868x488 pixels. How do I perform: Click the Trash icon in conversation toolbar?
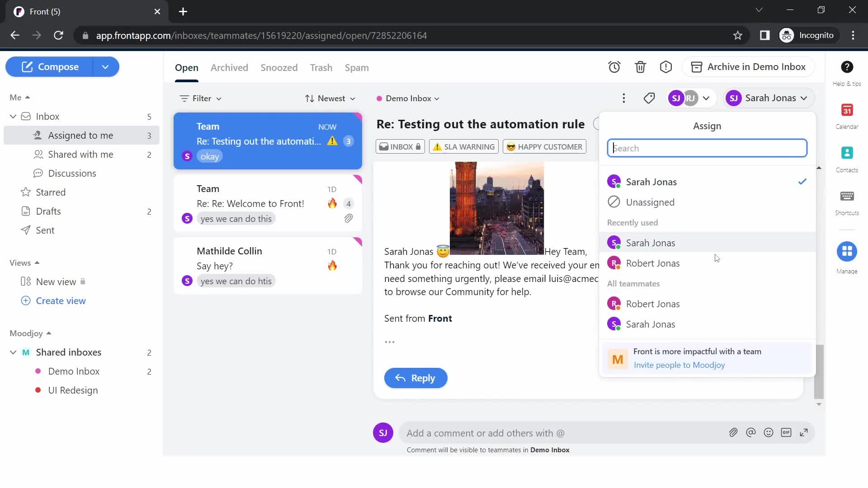640,67
